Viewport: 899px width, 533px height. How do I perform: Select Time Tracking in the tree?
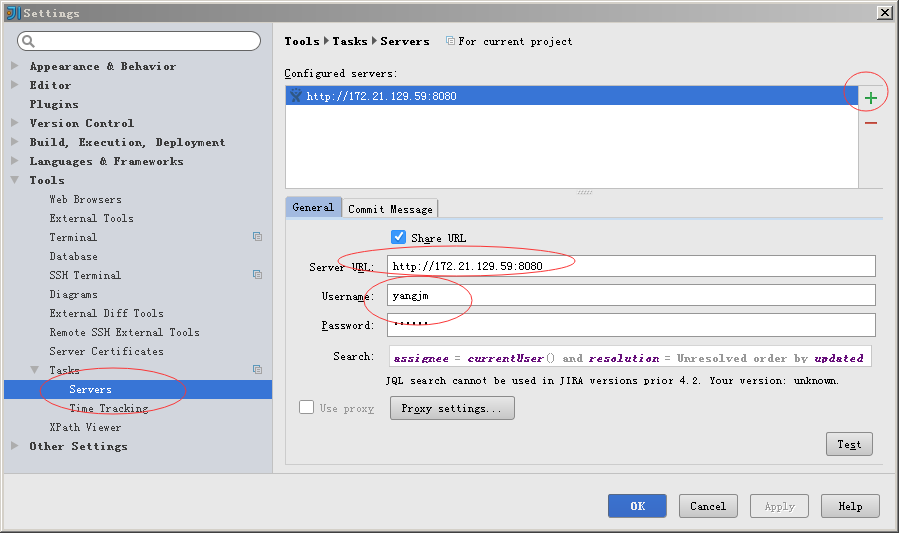pyautogui.click(x=109, y=408)
